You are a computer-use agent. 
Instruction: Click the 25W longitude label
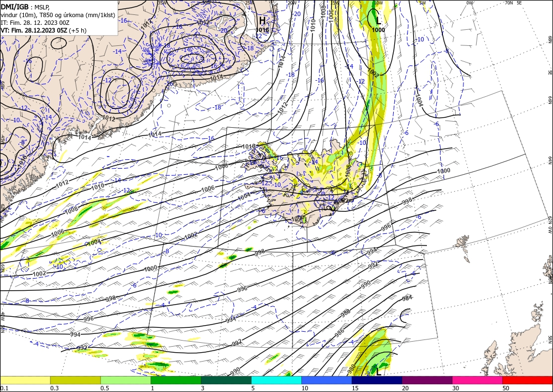249,2
